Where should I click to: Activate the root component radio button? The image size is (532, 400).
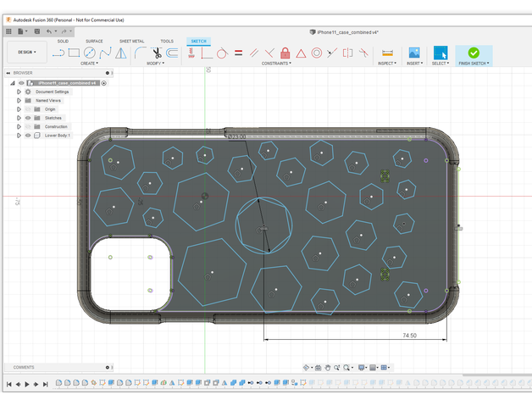point(104,83)
